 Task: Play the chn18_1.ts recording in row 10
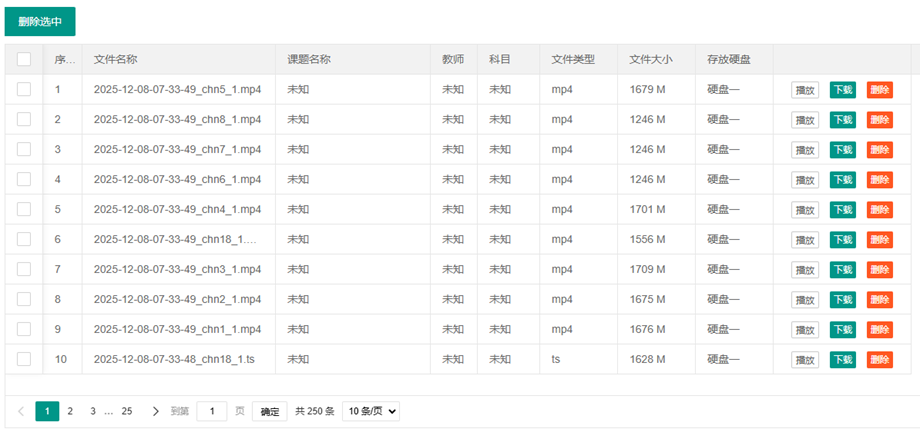[x=804, y=360]
